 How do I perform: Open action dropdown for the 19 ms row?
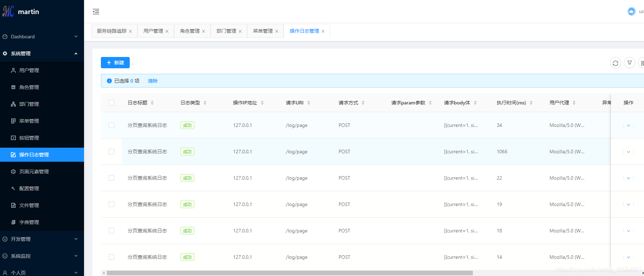point(629,205)
